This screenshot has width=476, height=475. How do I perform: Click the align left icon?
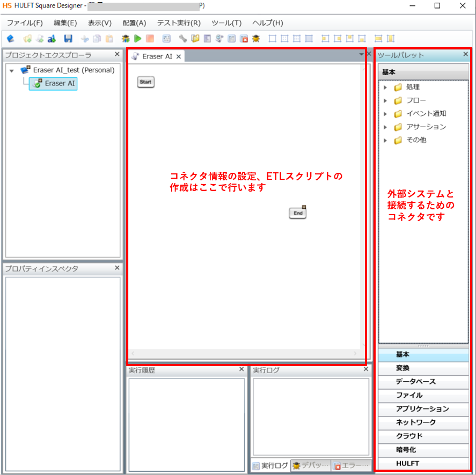pyautogui.click(x=325, y=39)
